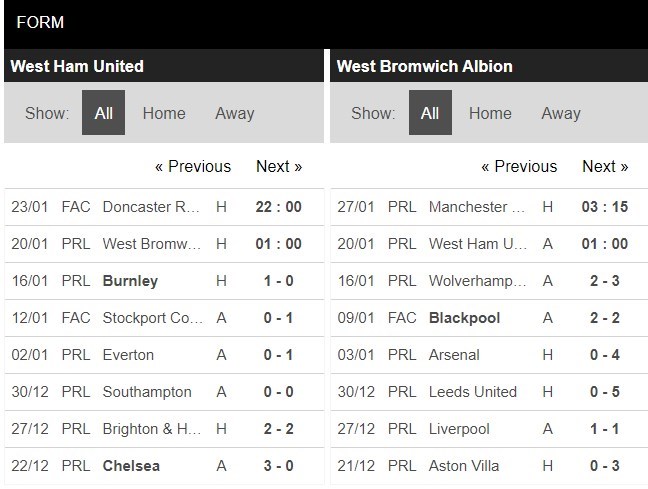
Task: Select the All tab for West Ham United
Action: [x=103, y=113]
